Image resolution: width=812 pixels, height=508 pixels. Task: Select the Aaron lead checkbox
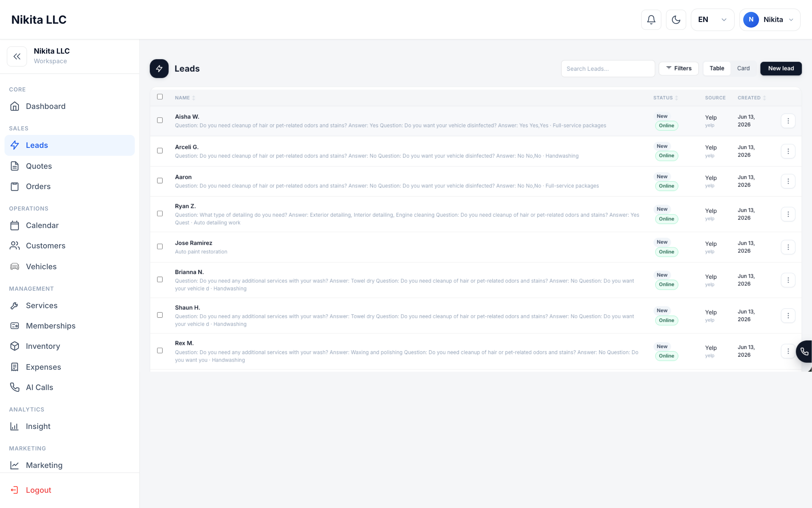coord(160,181)
